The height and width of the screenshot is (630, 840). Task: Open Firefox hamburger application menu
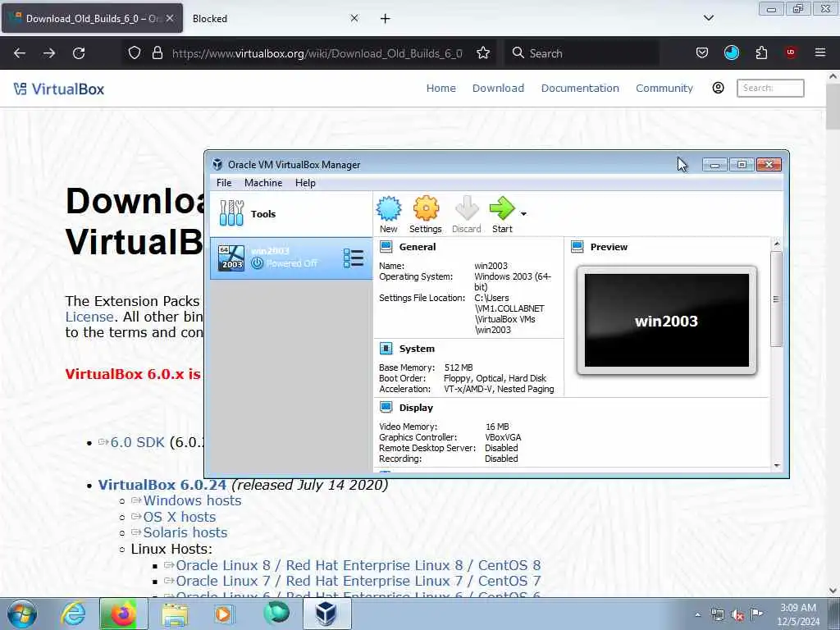pos(820,52)
